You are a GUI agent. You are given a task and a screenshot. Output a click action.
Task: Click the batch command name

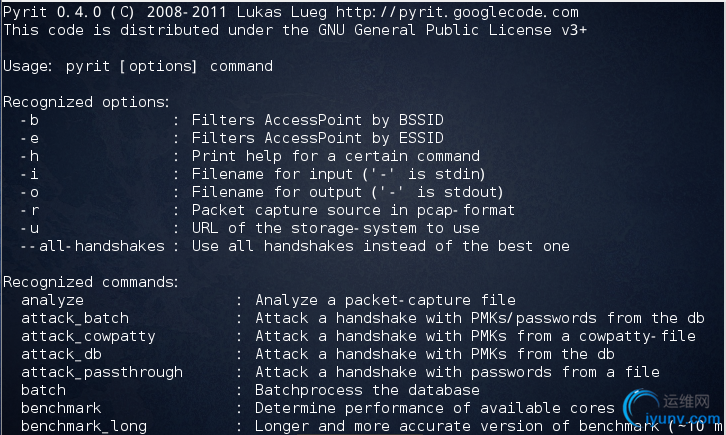pyautogui.click(x=44, y=390)
